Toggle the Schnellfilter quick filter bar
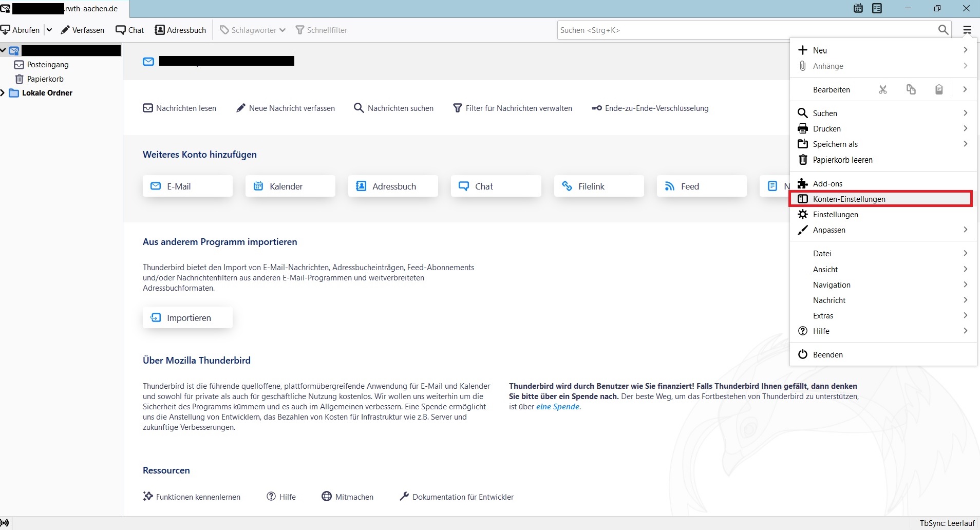The height and width of the screenshot is (530, 980). 322,30
